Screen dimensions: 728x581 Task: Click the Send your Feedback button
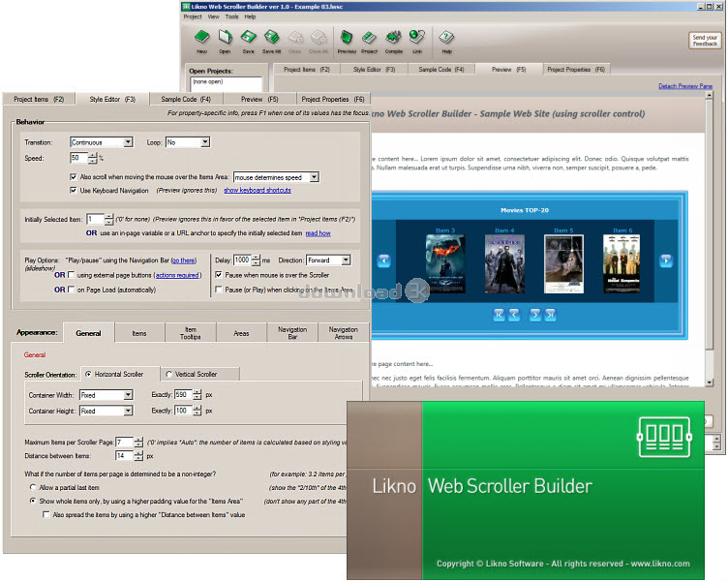705,40
